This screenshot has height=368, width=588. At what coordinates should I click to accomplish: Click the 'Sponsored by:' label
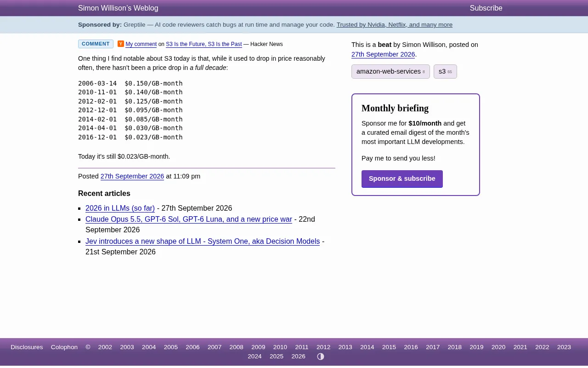(100, 25)
